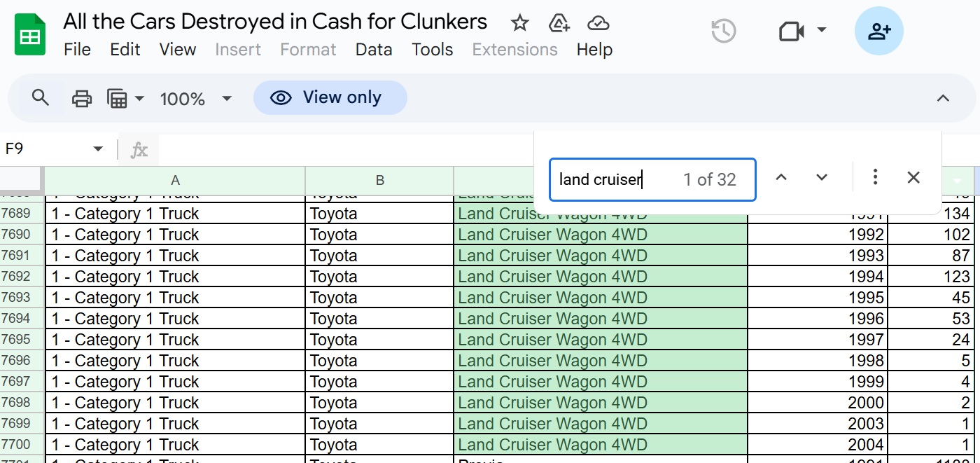The width and height of the screenshot is (980, 463).
Task: Open the File menu
Action: [77, 50]
